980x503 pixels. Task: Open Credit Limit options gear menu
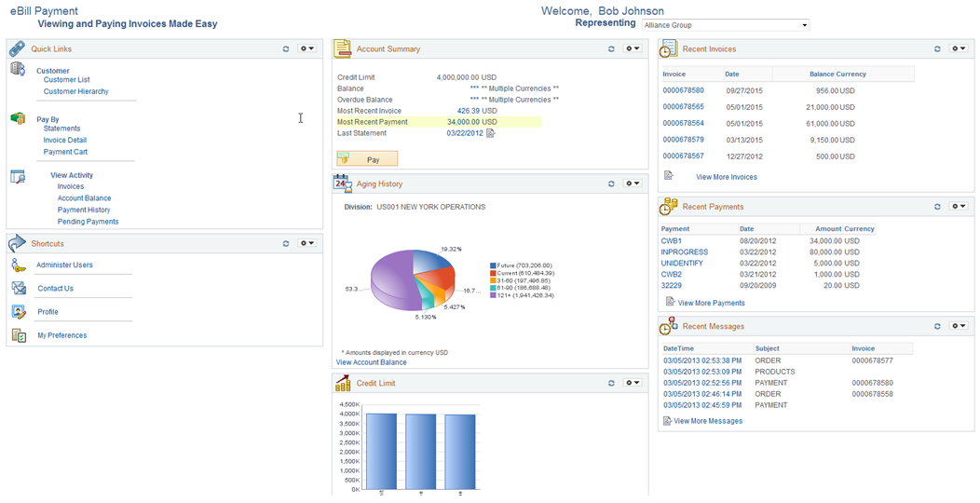pyautogui.click(x=632, y=383)
